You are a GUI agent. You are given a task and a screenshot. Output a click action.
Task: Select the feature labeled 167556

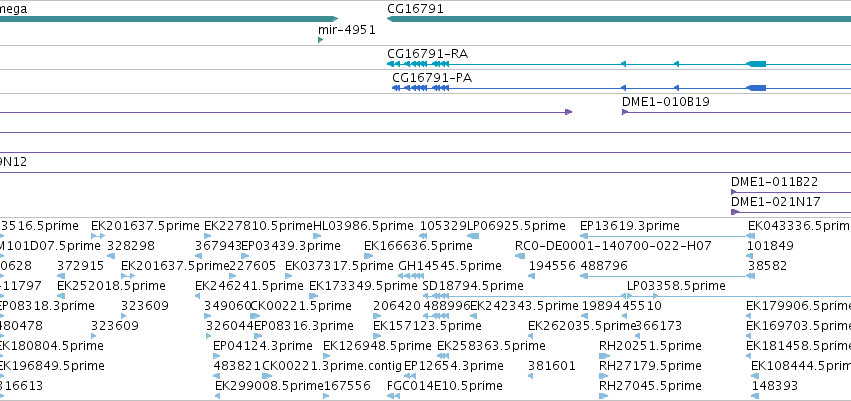coord(347,386)
